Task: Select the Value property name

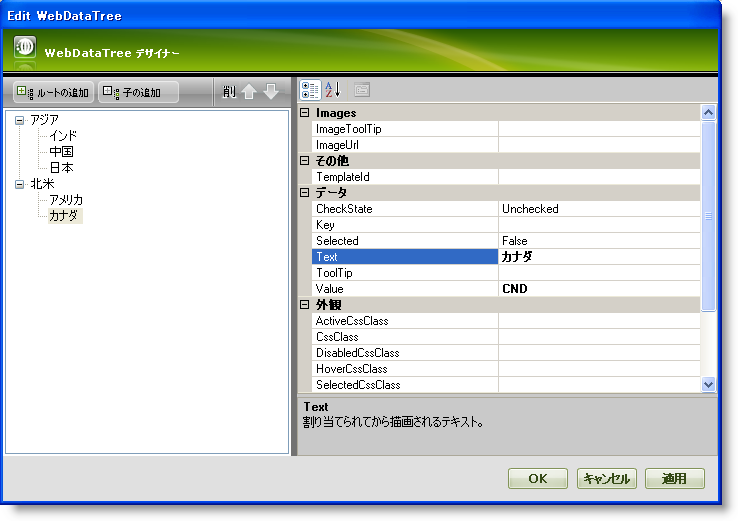Action: tap(405, 289)
